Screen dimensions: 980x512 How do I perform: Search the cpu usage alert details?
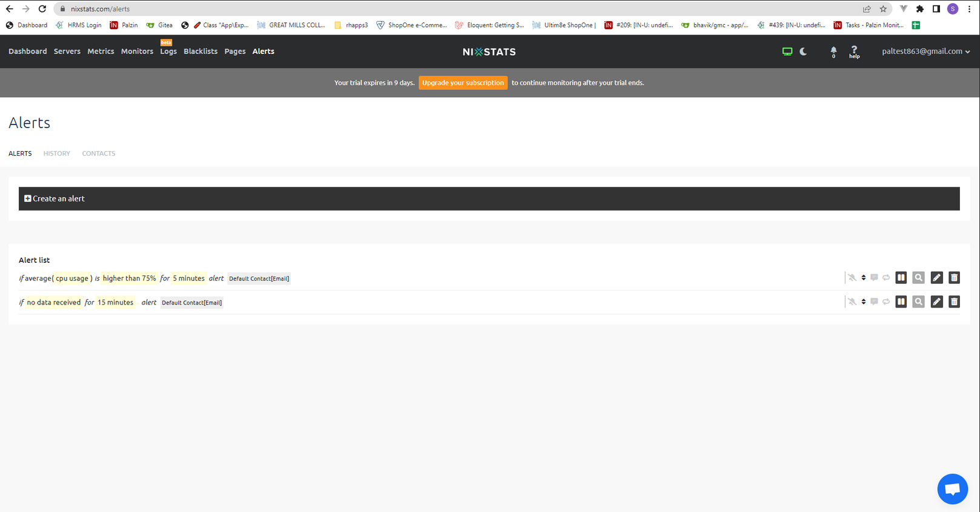[919, 278]
